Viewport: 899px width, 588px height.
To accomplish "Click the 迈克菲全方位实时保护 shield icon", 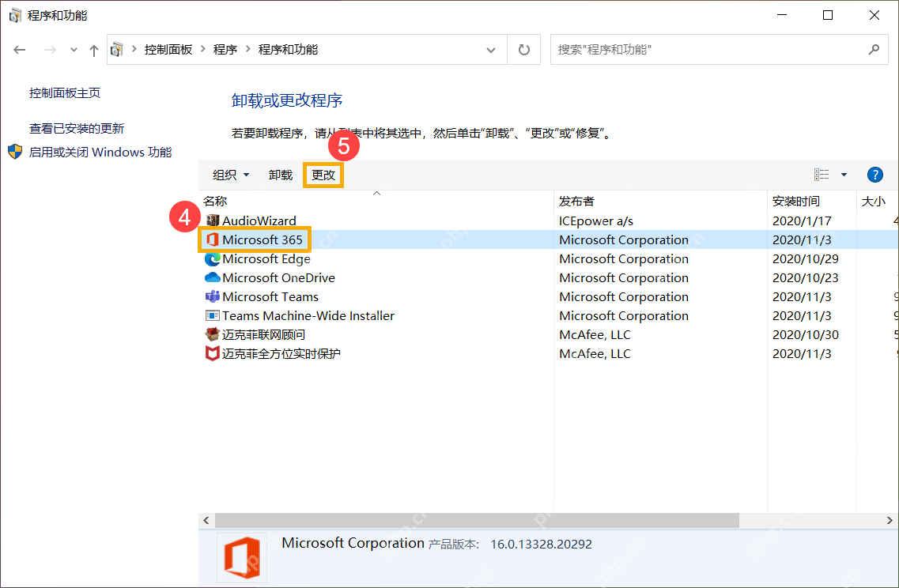I will [x=213, y=353].
